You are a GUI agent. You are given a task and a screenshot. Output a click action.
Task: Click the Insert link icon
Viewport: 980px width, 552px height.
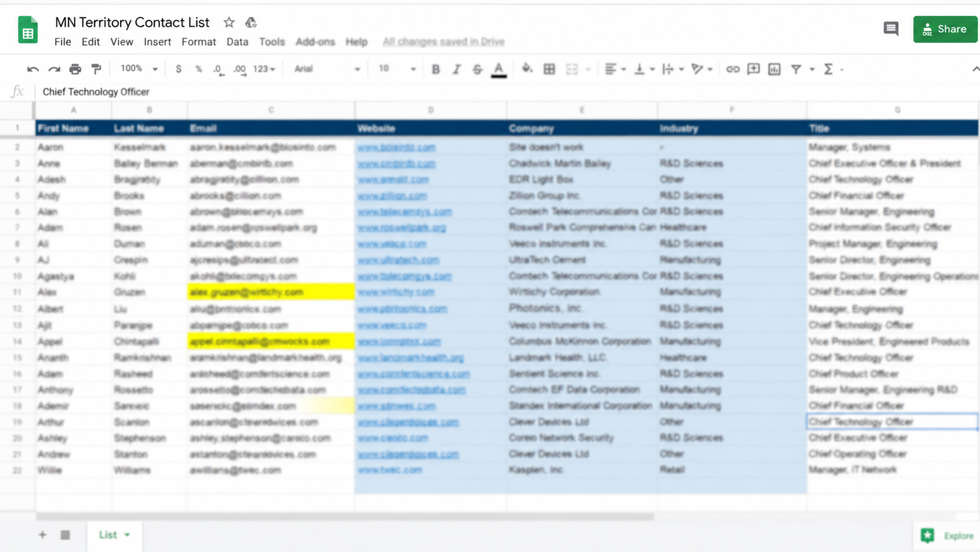tap(733, 69)
